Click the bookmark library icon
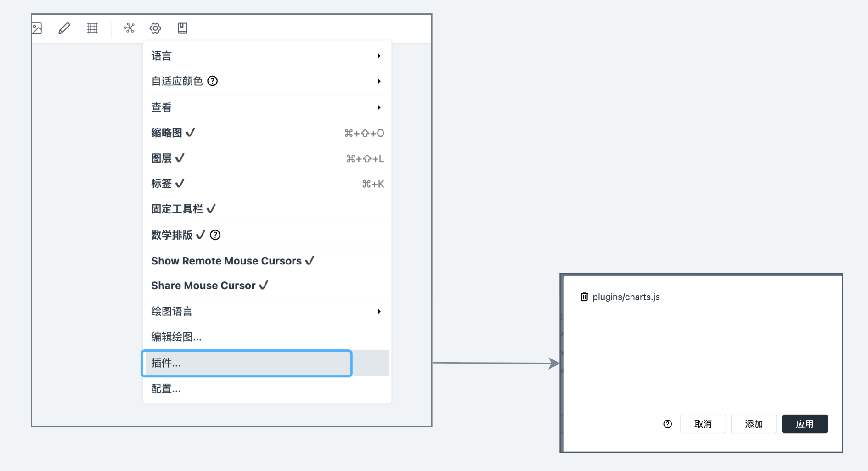Screen dimensions: 868x471 182,28
